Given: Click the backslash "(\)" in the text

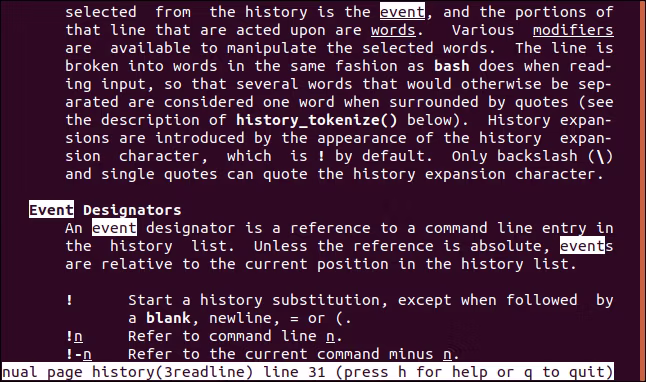Looking at the screenshot, I should 600,156.
